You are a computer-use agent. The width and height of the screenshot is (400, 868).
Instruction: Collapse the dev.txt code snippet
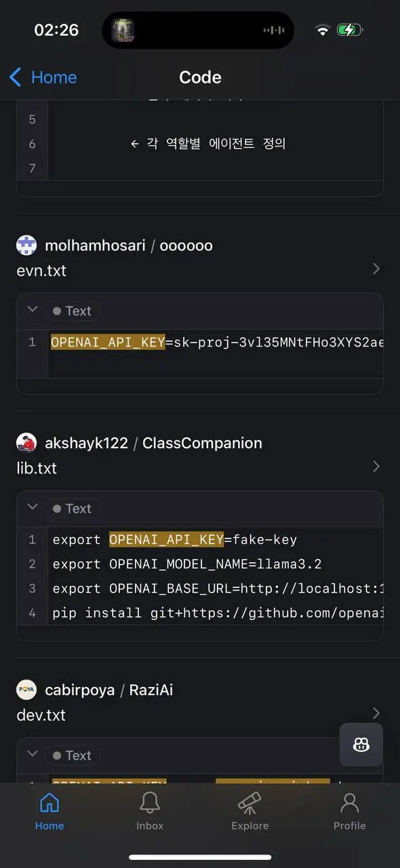pos(32,754)
